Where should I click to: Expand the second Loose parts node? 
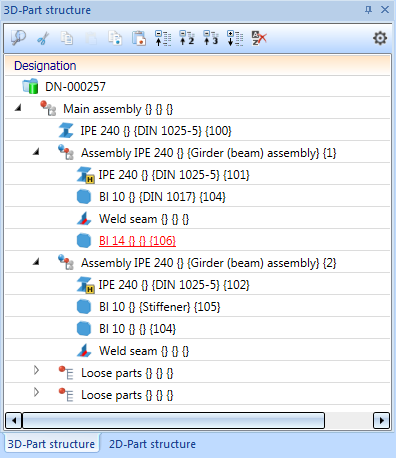click(x=36, y=392)
